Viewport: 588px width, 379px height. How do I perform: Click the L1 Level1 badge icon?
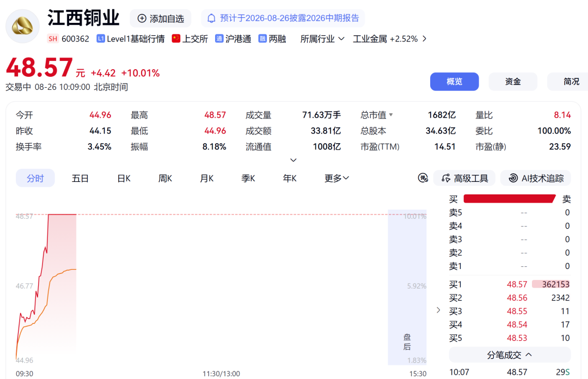101,39
